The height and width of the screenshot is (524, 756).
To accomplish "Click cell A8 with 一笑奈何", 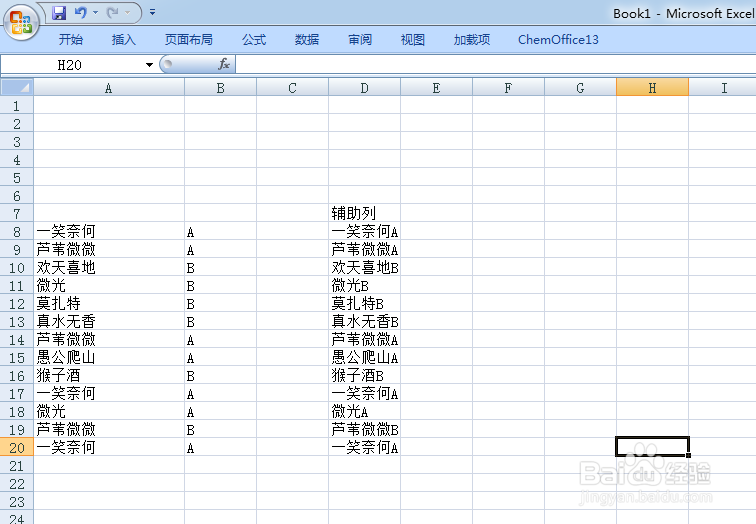I will click(x=109, y=231).
